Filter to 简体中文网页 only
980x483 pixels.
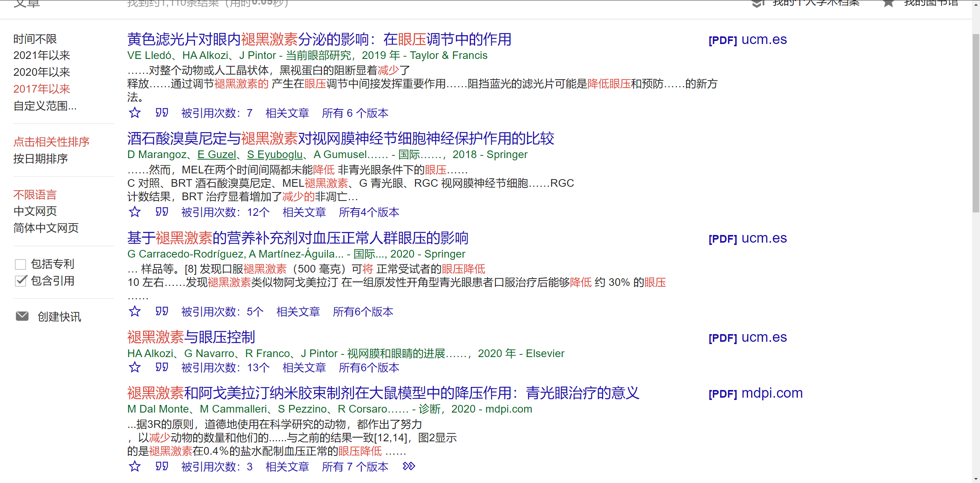click(46, 228)
